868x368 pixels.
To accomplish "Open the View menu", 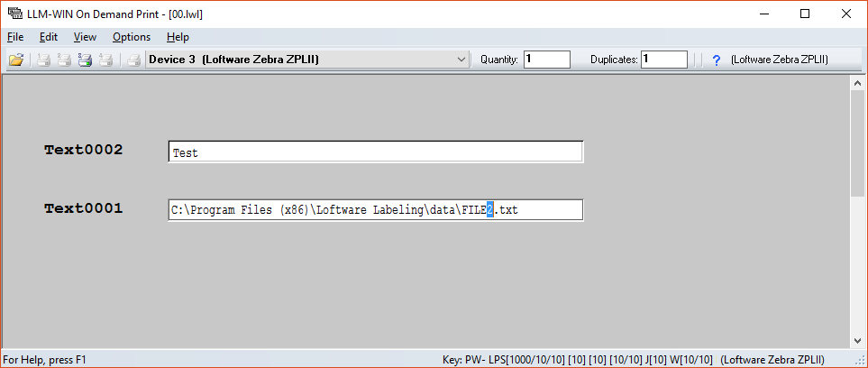I will point(86,37).
